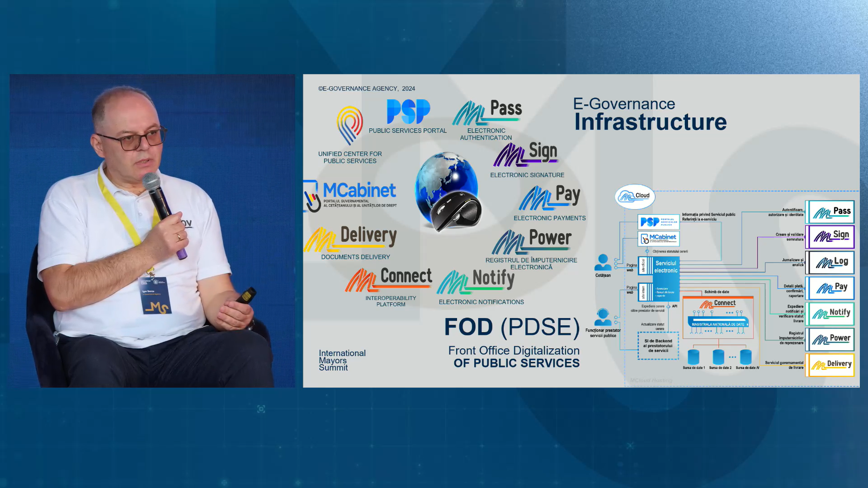Click the Unified Center for Public Services pin logo
This screenshot has width=868, height=488.
click(x=349, y=125)
